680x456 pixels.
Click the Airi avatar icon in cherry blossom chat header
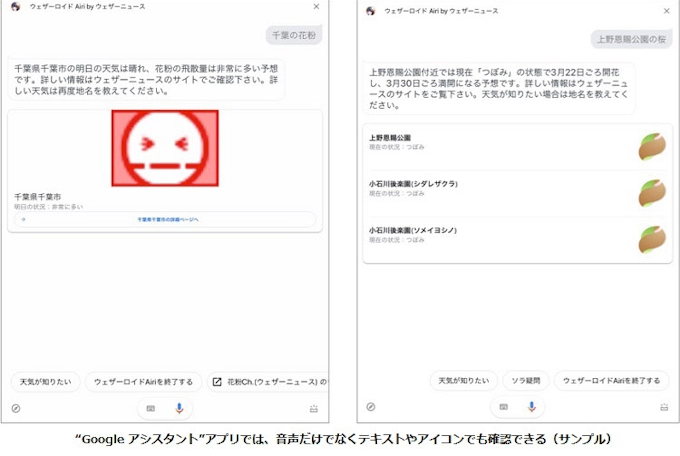pyautogui.click(x=371, y=11)
